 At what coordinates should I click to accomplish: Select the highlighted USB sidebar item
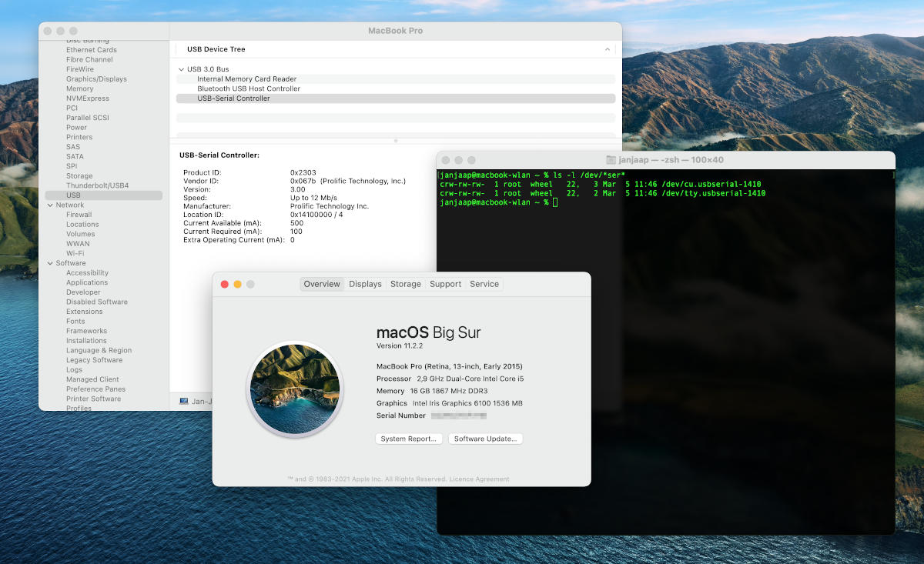[x=103, y=195]
